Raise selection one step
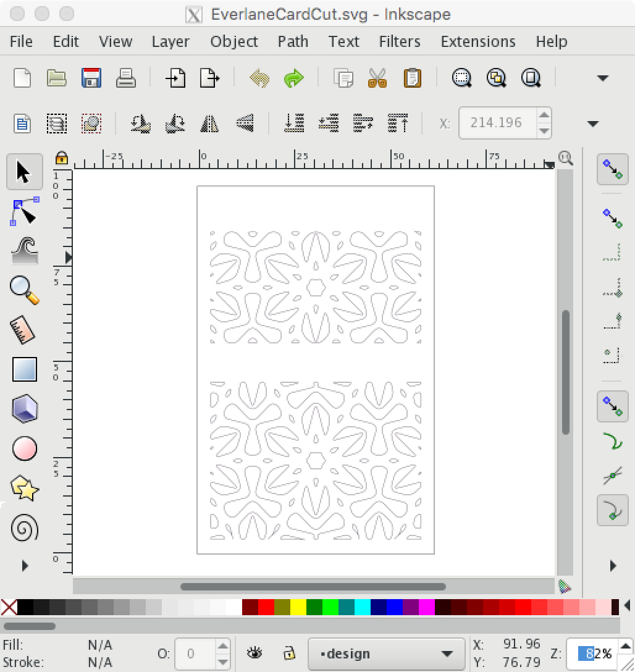 tap(363, 124)
